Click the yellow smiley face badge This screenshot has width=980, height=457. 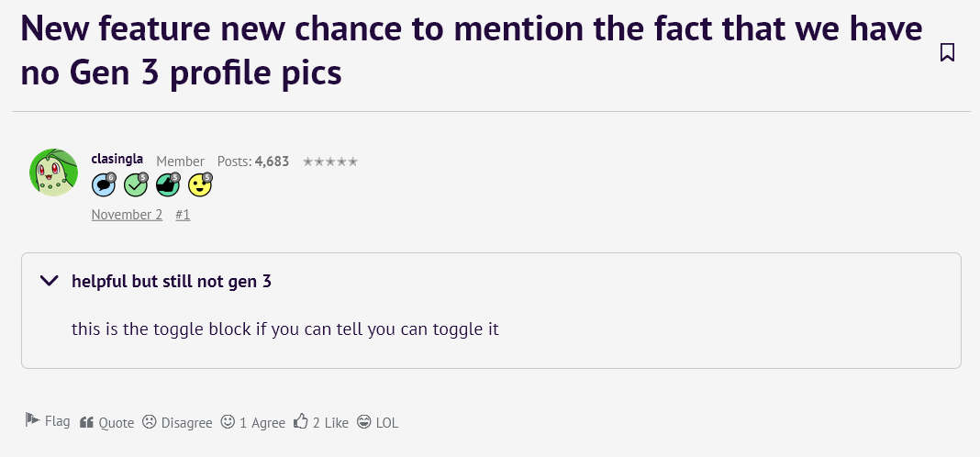pos(200,185)
